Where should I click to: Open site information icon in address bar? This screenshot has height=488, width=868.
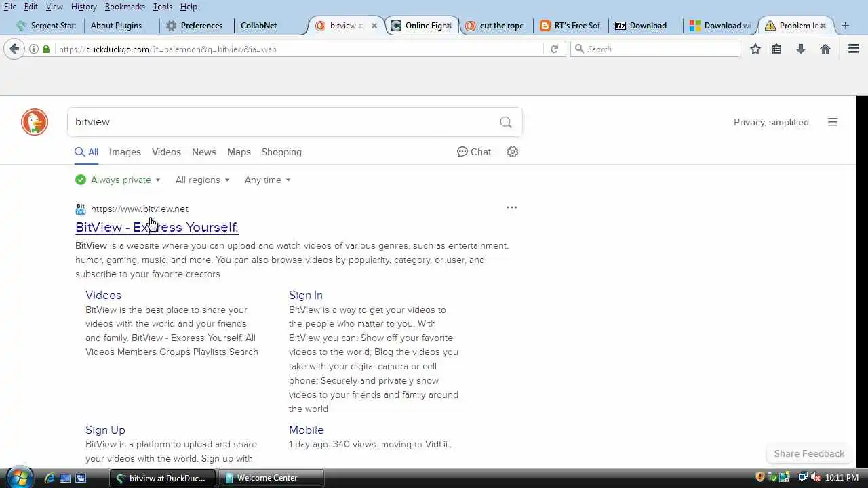tap(34, 49)
